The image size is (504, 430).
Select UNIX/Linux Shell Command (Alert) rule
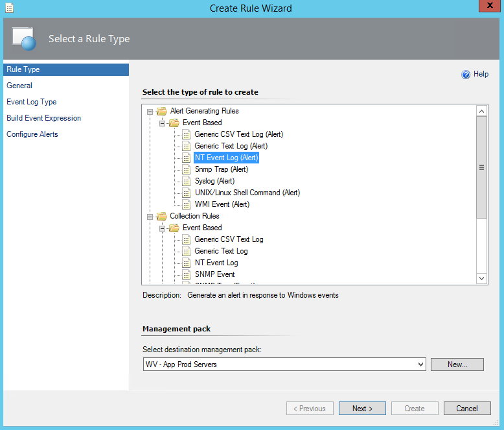click(x=247, y=193)
